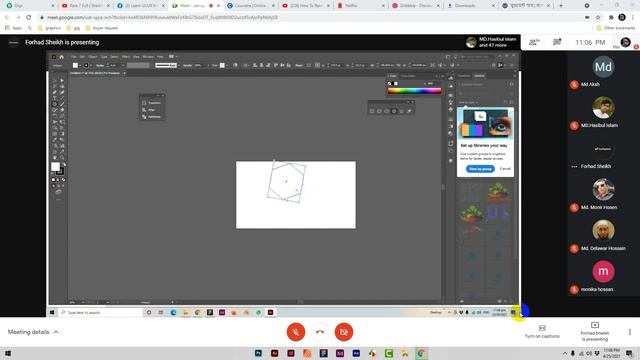Click Forhad Sheikh is presenting button

point(595,332)
